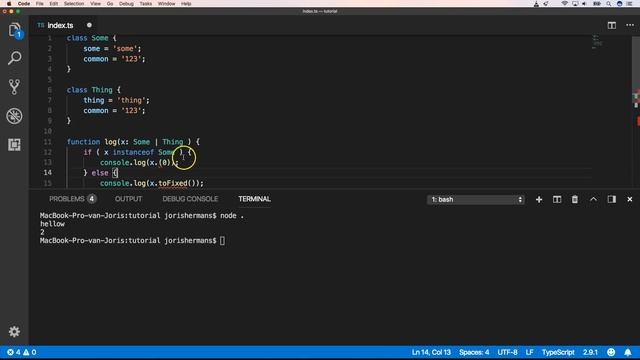Click 'instanceof' keyword on line 12

[133, 152]
